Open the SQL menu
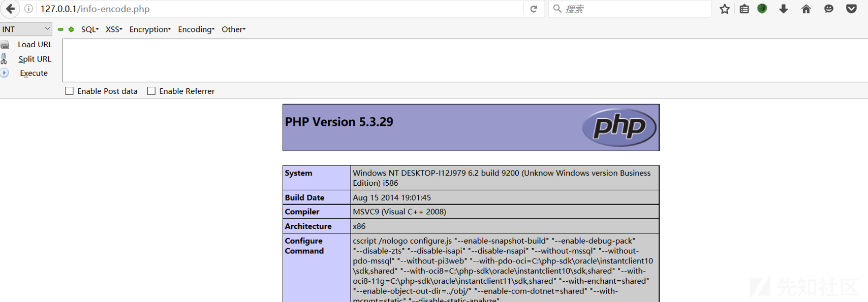 tap(90, 29)
